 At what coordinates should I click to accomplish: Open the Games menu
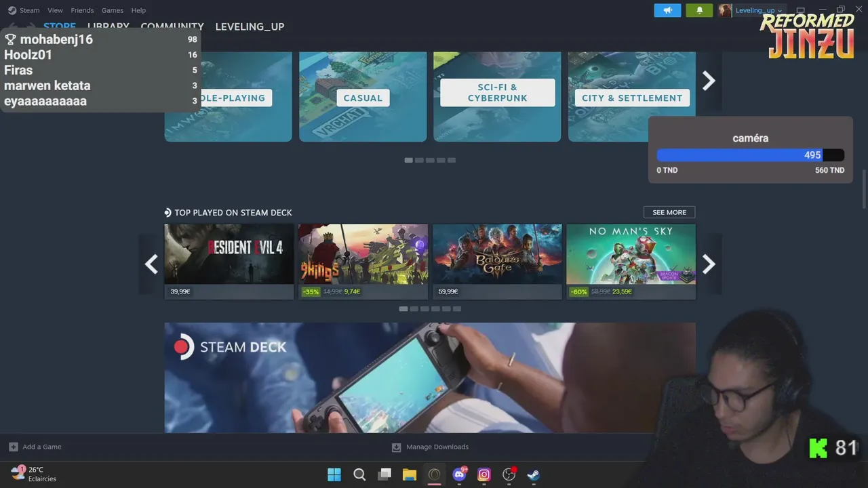pyautogui.click(x=113, y=10)
